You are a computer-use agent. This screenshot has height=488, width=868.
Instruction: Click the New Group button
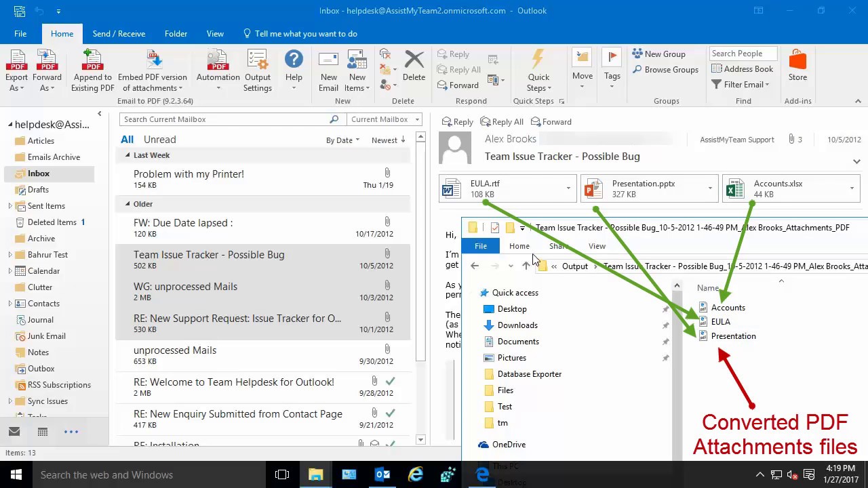coord(658,54)
